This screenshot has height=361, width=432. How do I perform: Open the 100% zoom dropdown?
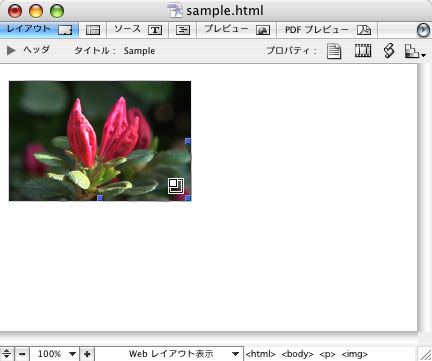(55, 354)
